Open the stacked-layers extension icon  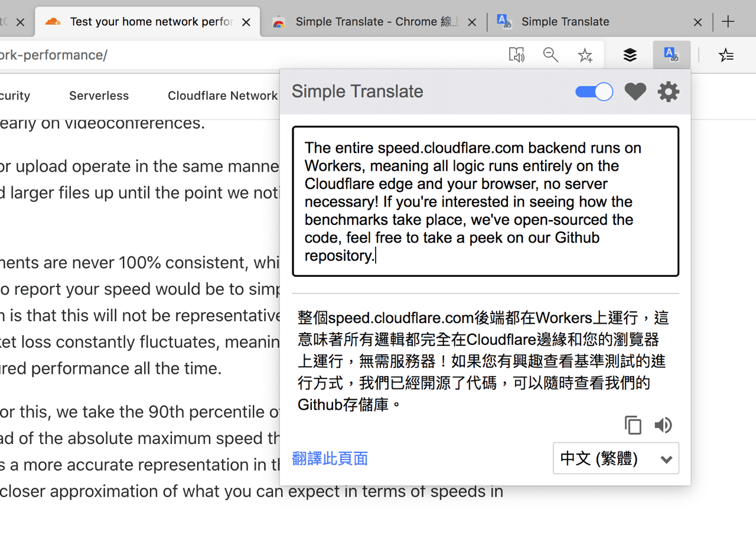(630, 54)
